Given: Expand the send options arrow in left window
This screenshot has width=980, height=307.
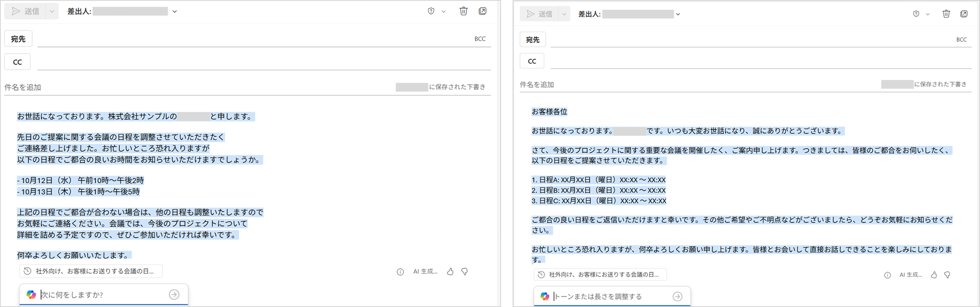Looking at the screenshot, I should click(x=52, y=12).
